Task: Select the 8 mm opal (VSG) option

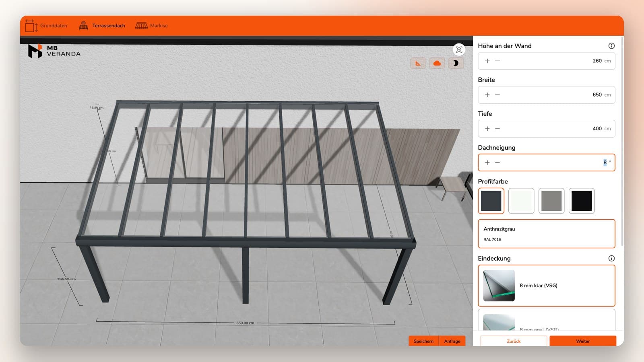Action: [547, 320]
